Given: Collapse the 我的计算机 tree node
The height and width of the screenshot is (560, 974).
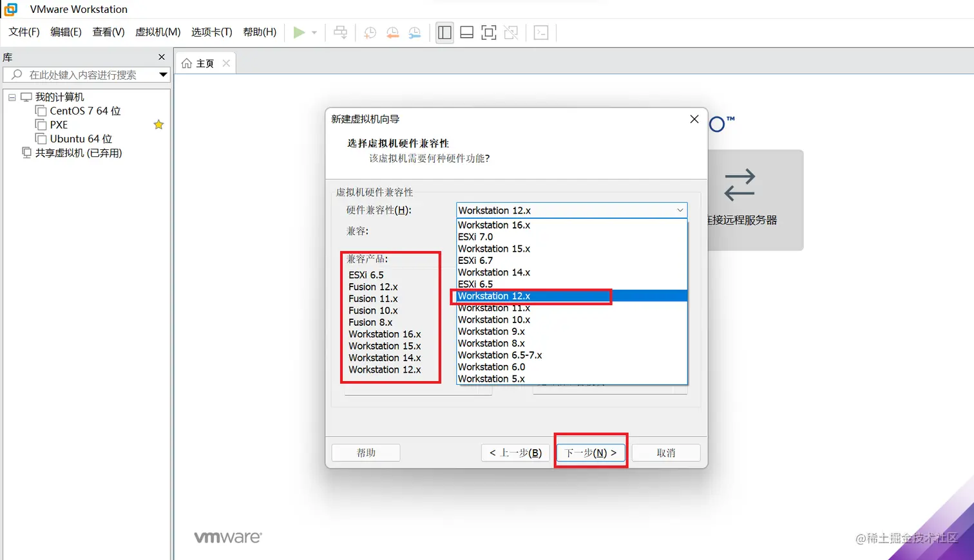Looking at the screenshot, I should [12, 97].
